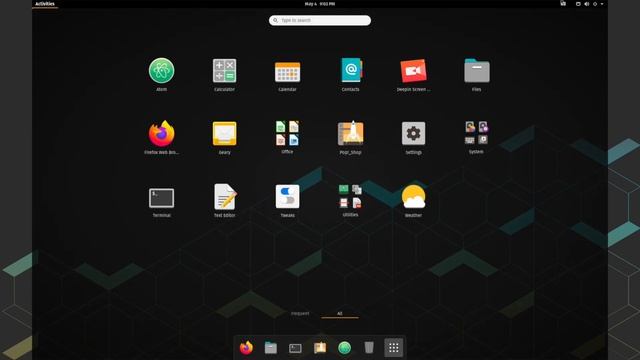Open the Weather app
The height and width of the screenshot is (360, 640).
coord(413,197)
